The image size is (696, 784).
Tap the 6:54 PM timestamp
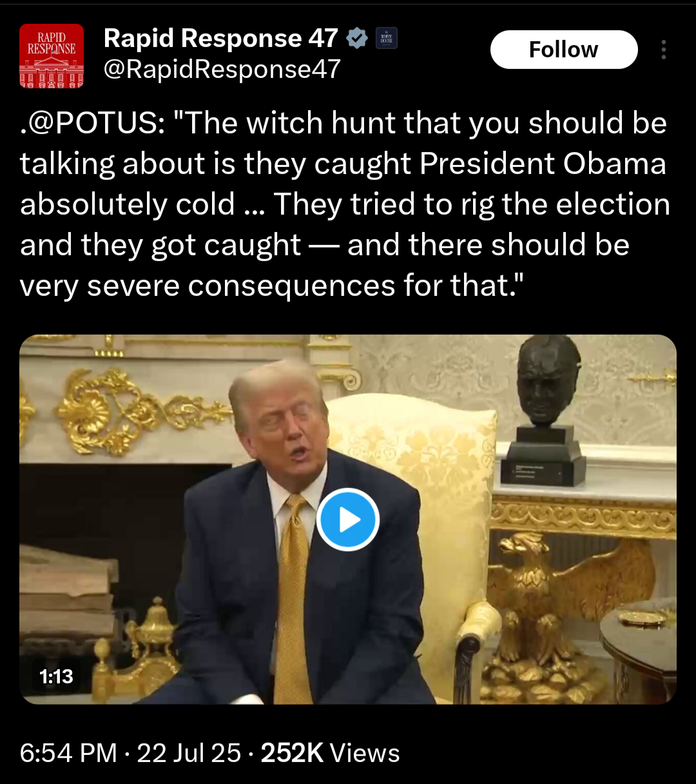coord(68,753)
